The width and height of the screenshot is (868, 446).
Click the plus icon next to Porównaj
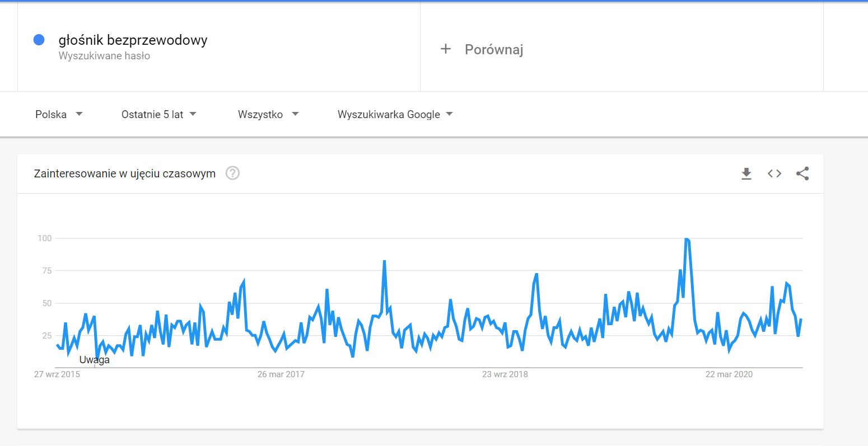pos(445,49)
